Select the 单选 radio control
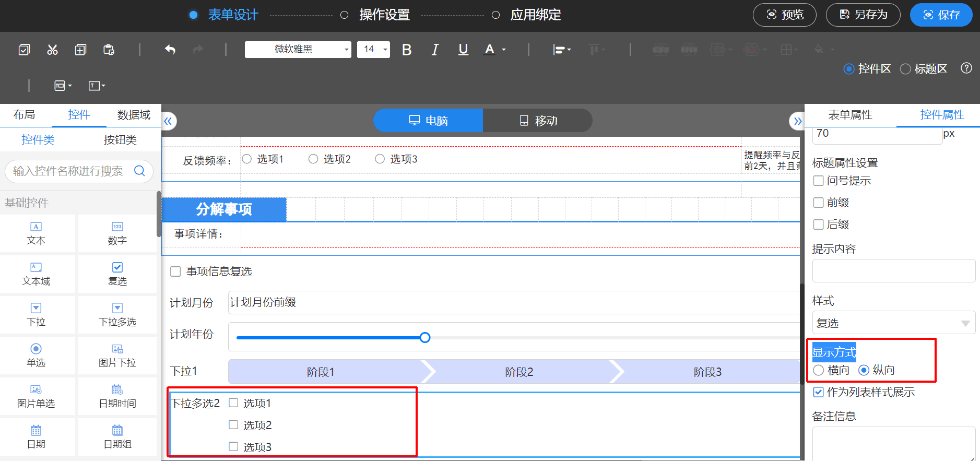 (36, 356)
